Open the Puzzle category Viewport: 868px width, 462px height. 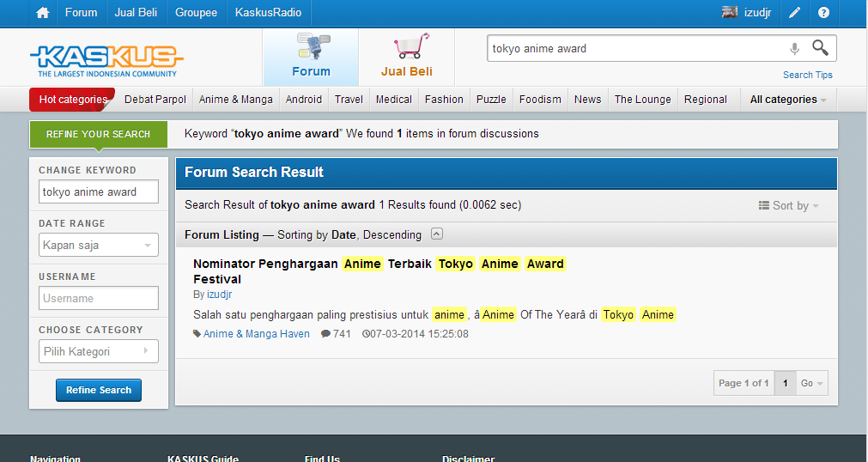pyautogui.click(x=491, y=100)
